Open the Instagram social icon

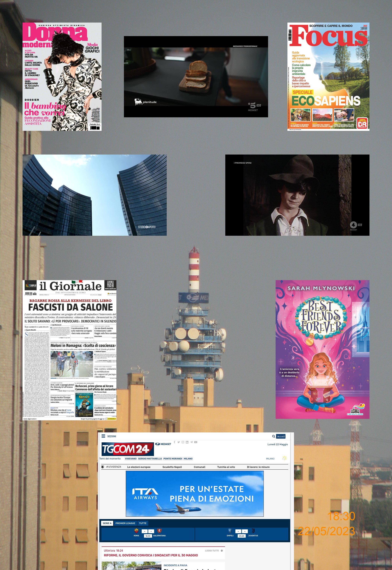pos(183,442)
